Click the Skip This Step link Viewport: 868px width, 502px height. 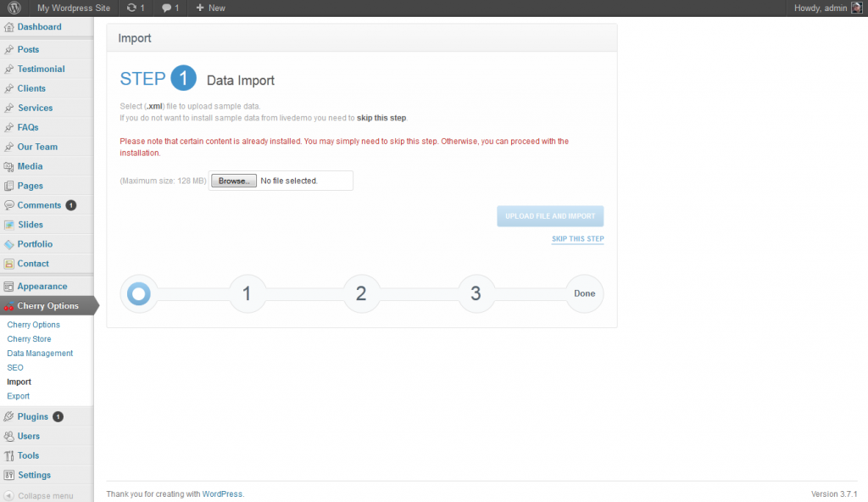[578, 239]
